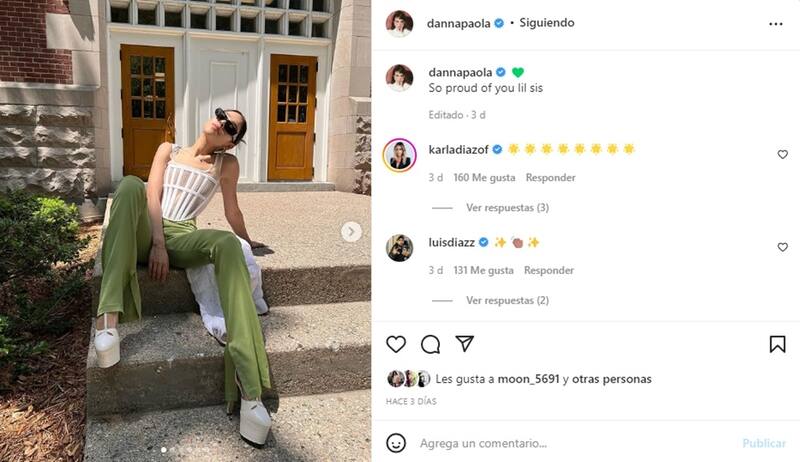The height and width of the screenshot is (462, 800).
Task: Share post via paper plane icon
Action: 465,344
